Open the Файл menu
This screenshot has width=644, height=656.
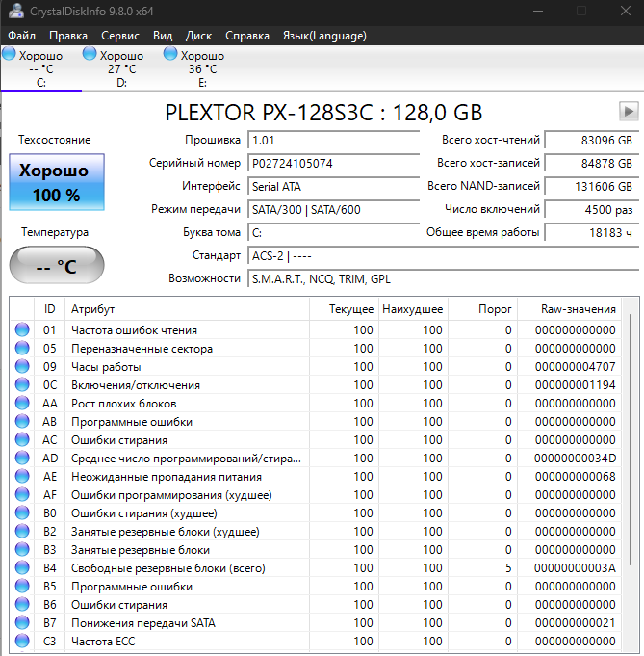(x=21, y=36)
